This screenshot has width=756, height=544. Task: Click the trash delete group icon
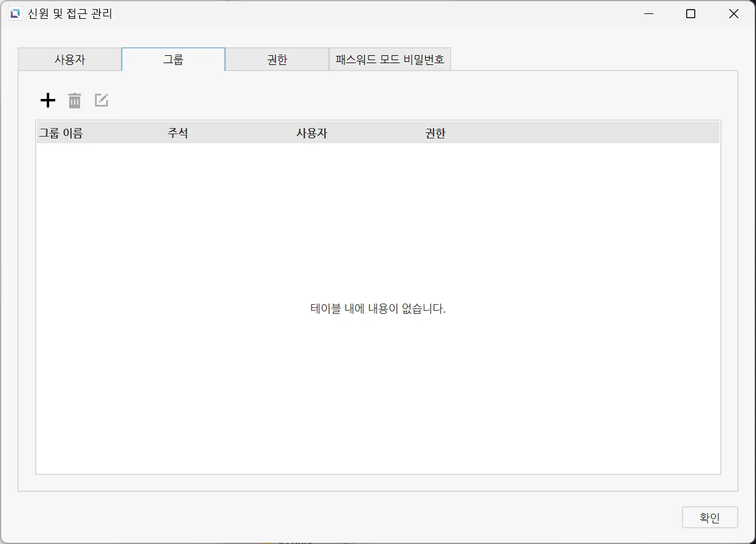click(75, 100)
